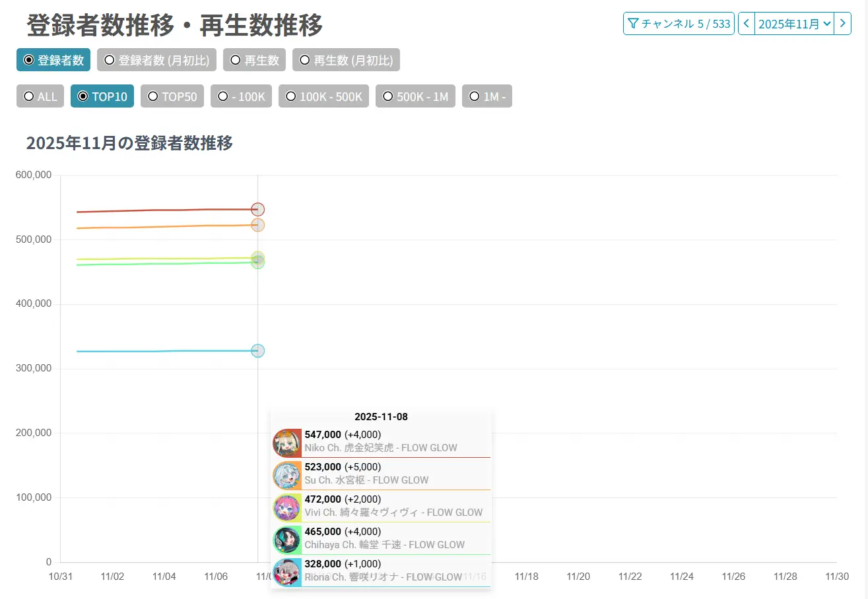Select the 再生数 radio option
868x599 pixels.
[254, 60]
